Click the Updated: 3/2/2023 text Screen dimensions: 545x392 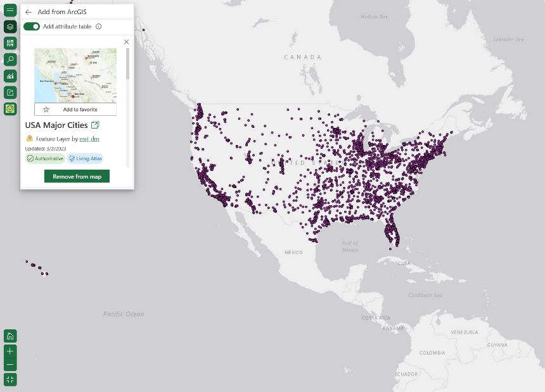coord(46,149)
